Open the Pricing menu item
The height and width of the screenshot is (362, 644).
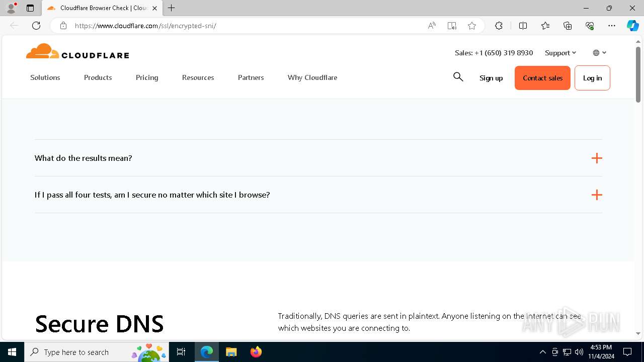tap(147, 77)
